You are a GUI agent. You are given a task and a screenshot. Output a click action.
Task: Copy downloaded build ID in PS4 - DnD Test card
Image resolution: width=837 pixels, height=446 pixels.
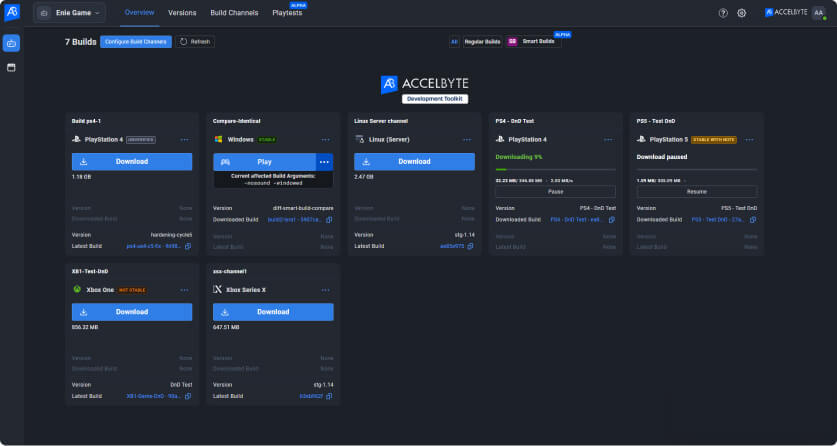click(x=612, y=220)
